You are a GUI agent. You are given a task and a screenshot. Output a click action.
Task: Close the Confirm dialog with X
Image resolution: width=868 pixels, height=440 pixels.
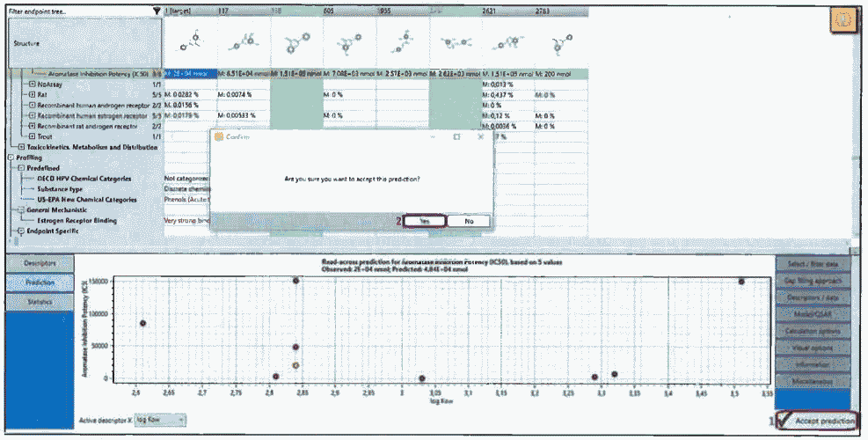click(480, 137)
